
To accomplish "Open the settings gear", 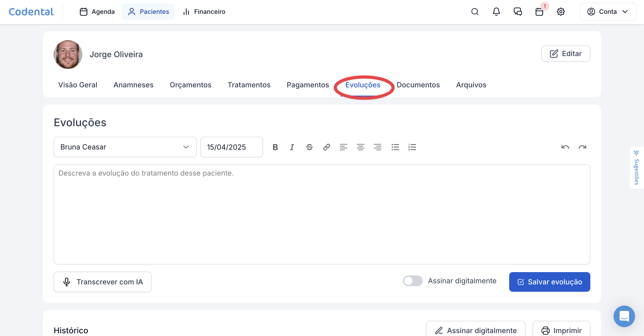I will 561,12.
